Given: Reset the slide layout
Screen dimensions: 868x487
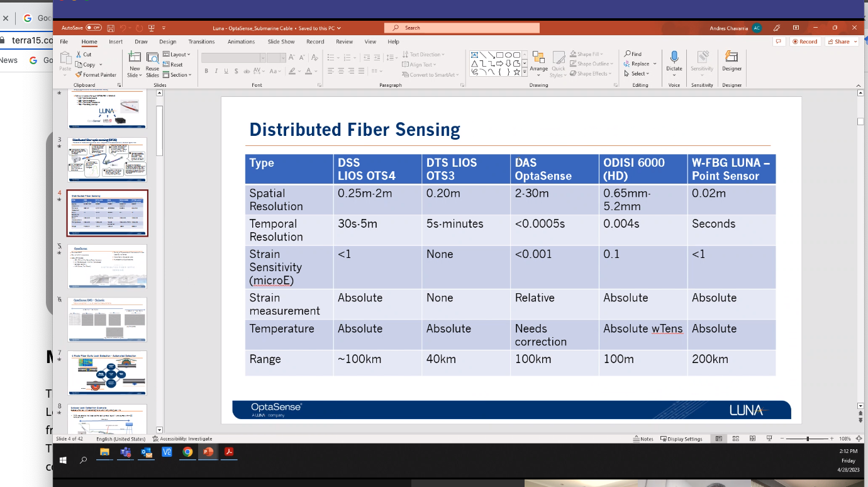Looking at the screenshot, I should 173,65.
